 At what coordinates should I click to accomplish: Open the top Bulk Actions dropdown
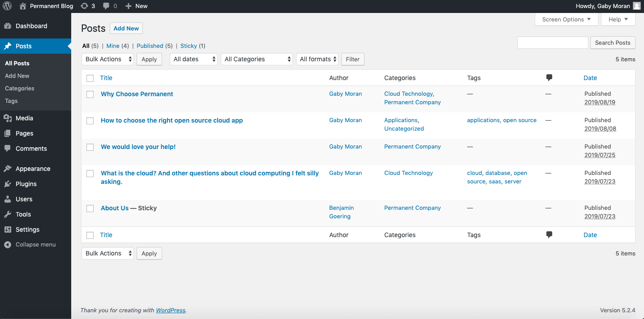pyautogui.click(x=107, y=59)
